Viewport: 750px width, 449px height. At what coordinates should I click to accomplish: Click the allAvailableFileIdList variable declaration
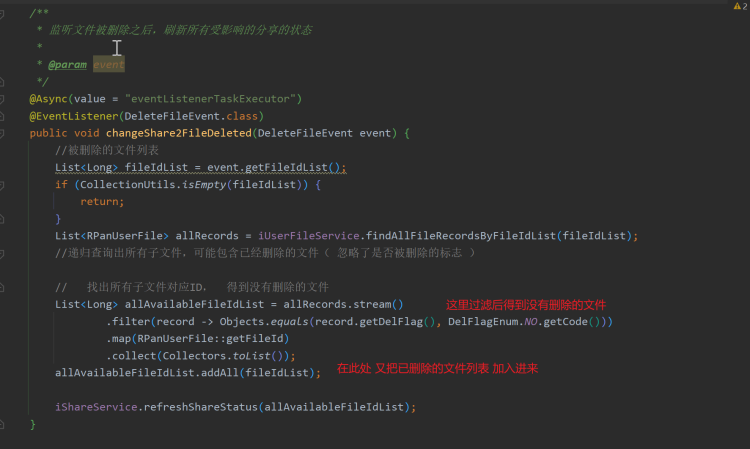(x=194, y=304)
